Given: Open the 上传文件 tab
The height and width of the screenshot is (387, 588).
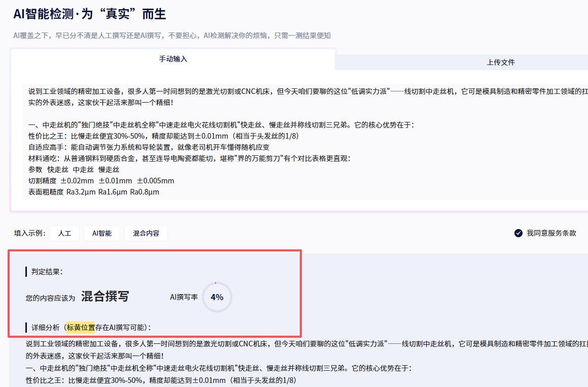Looking at the screenshot, I should click(500, 62).
